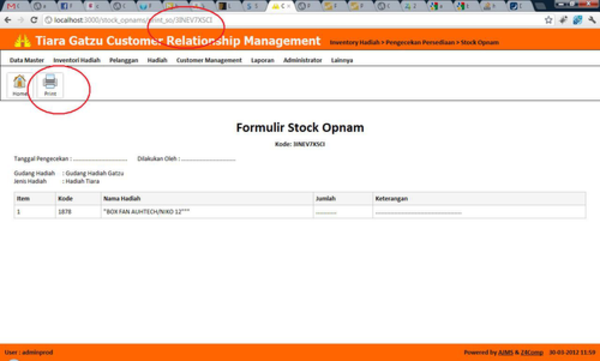Click the Print toolbar icon
Screen dimensions: 600x361
click(50, 85)
